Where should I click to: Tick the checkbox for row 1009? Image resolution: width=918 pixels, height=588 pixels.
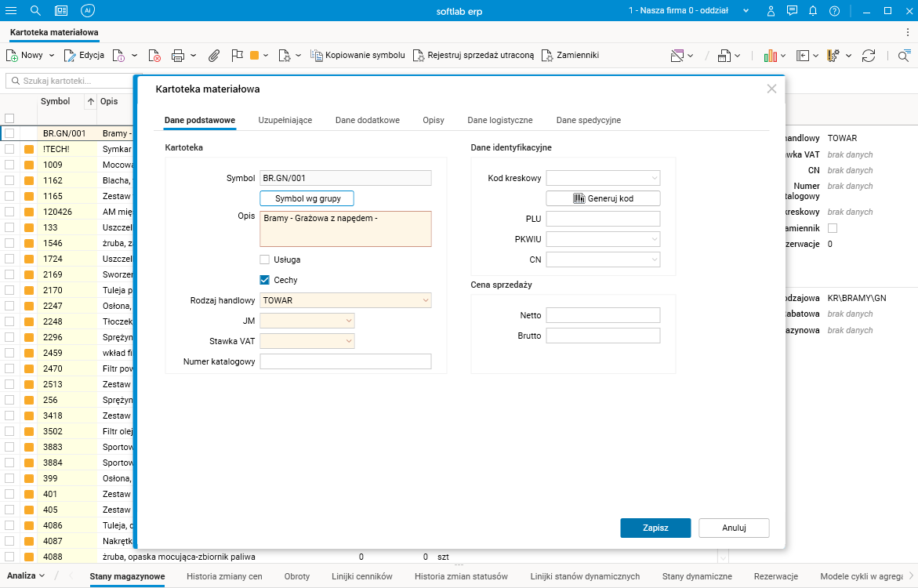pyautogui.click(x=9, y=165)
